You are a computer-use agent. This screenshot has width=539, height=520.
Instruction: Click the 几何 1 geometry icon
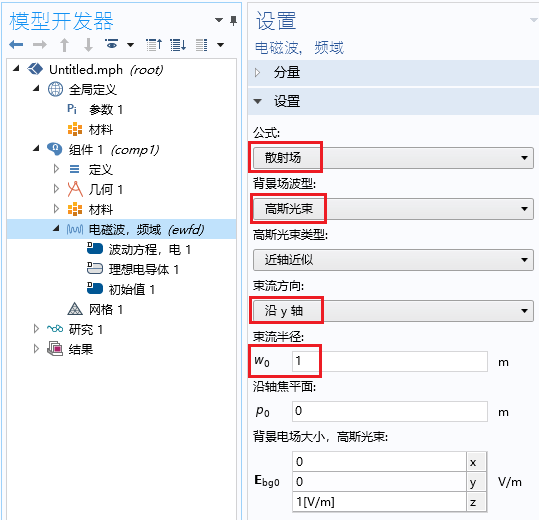[x=75, y=189]
